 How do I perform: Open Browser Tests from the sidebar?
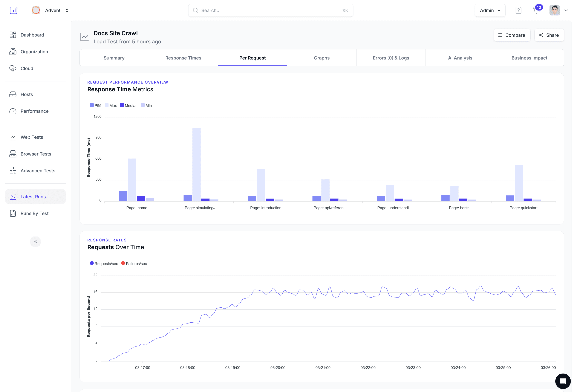tap(36, 154)
